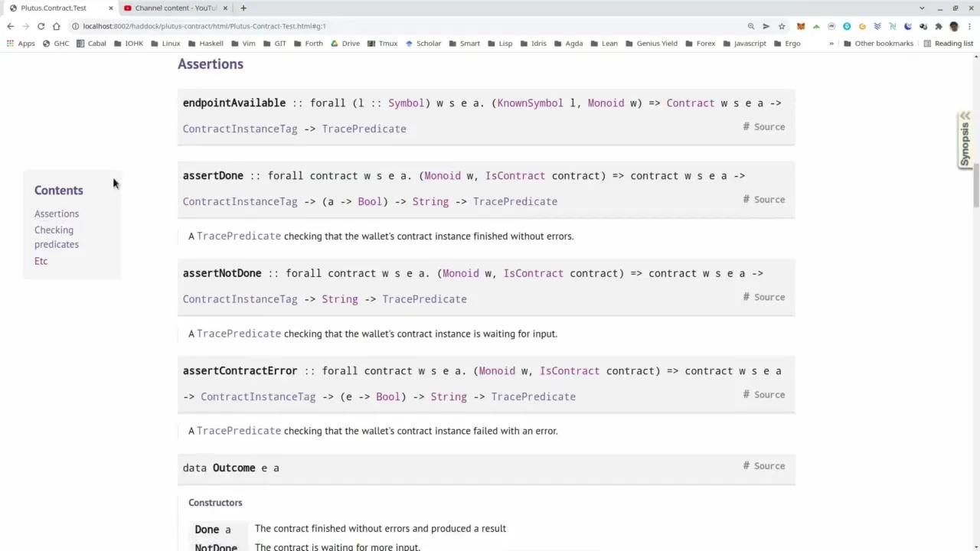Open the orange G extension icon
Viewport: 980px width, 551px height.
point(862,25)
